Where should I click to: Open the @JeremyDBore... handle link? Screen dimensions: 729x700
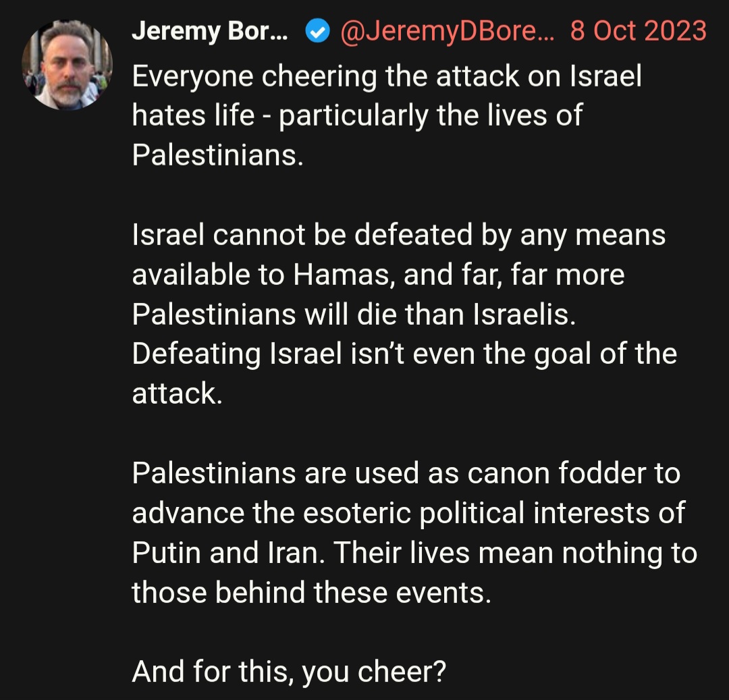click(448, 32)
